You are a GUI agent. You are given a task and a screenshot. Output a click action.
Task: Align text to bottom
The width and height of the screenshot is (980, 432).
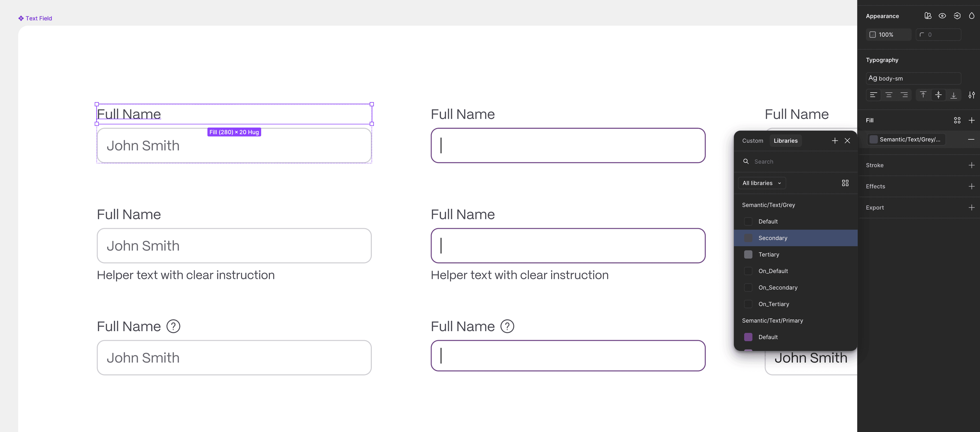coord(953,95)
